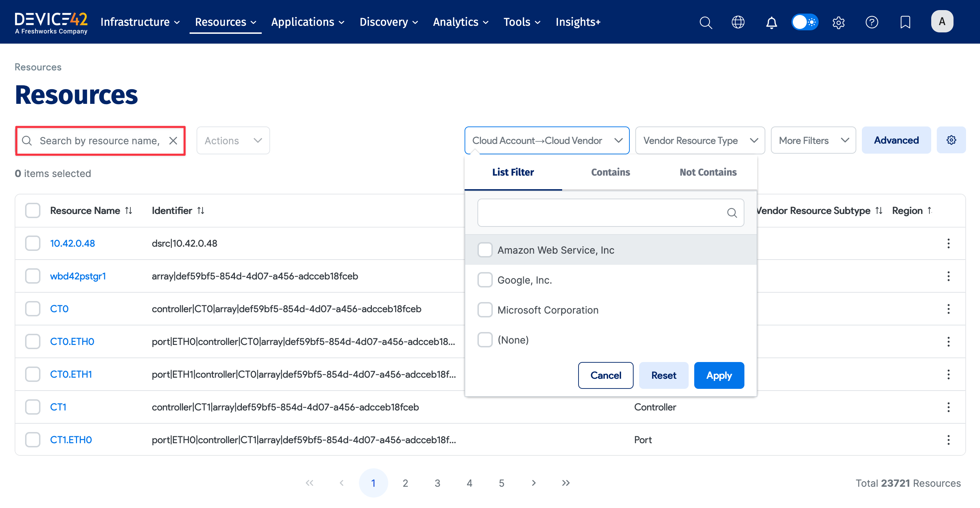Open the wbd42pstgr1 resource link
980x508 pixels.
click(x=78, y=276)
